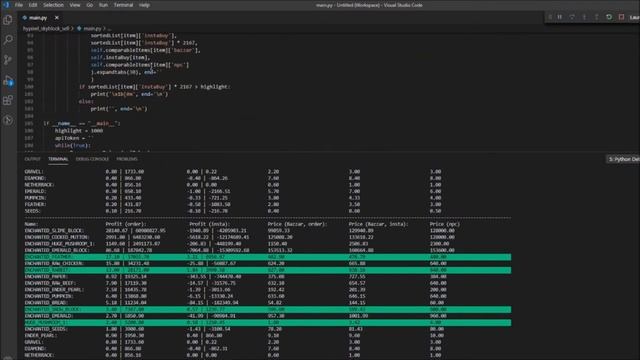Click the 'else:' code line
This screenshot has width=640, height=360.
click(x=86, y=101)
